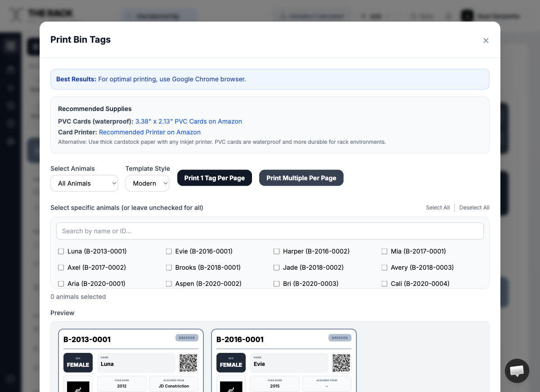Open the Template Style dropdown
The height and width of the screenshot is (392, 540).
148,183
